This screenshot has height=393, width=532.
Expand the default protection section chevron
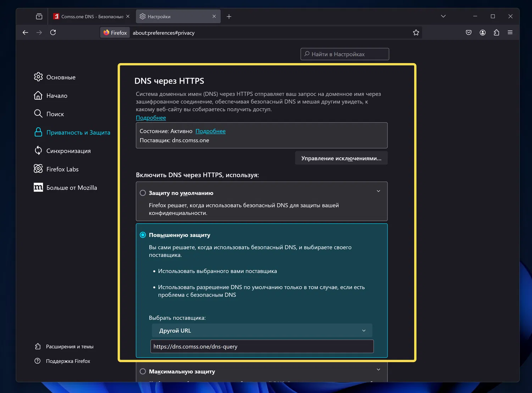[x=378, y=191]
